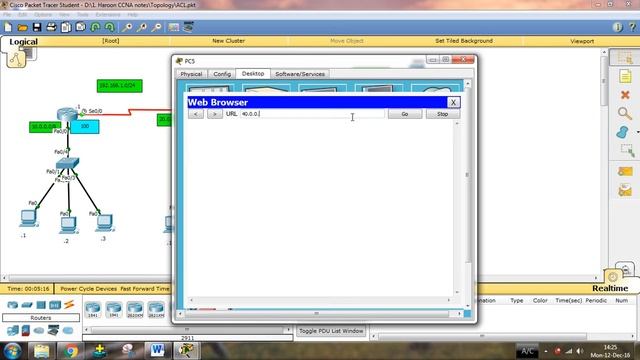Select the Wireless Devices category icon
This screenshot has width=640, height=360.
tap(55, 305)
